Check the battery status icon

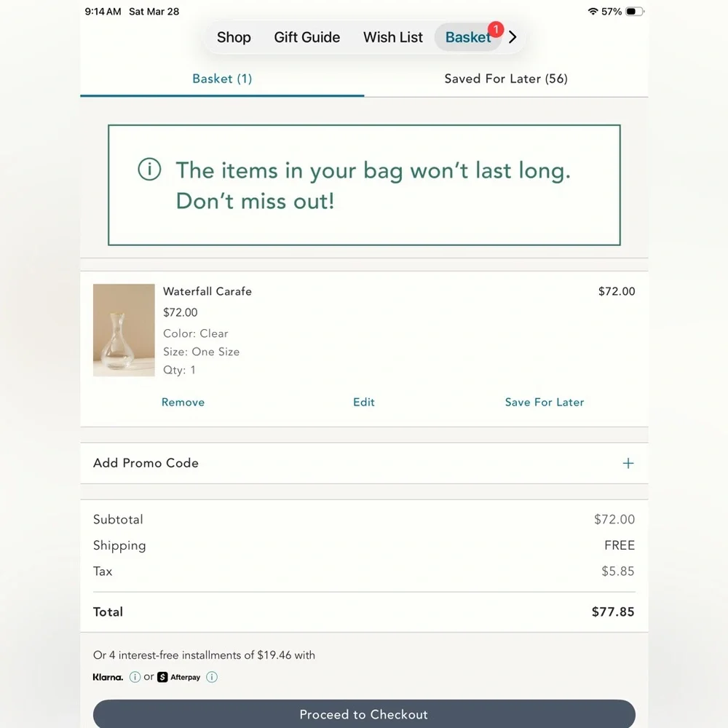635,11
